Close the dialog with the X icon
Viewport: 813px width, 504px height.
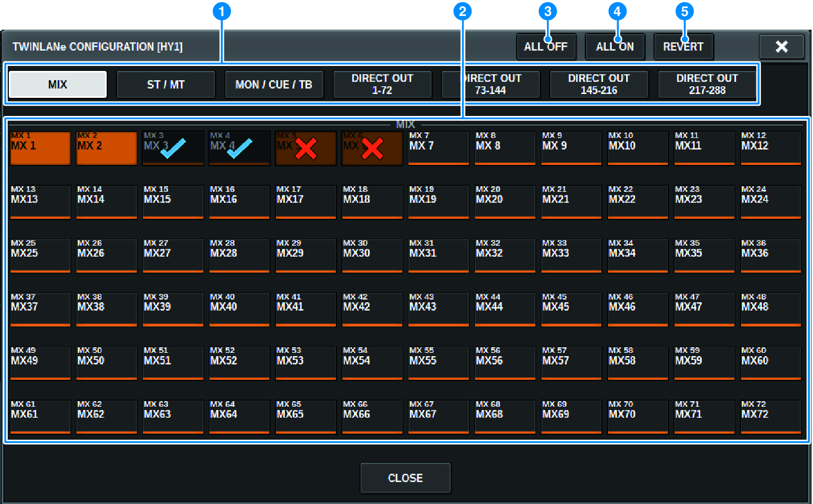(x=781, y=47)
